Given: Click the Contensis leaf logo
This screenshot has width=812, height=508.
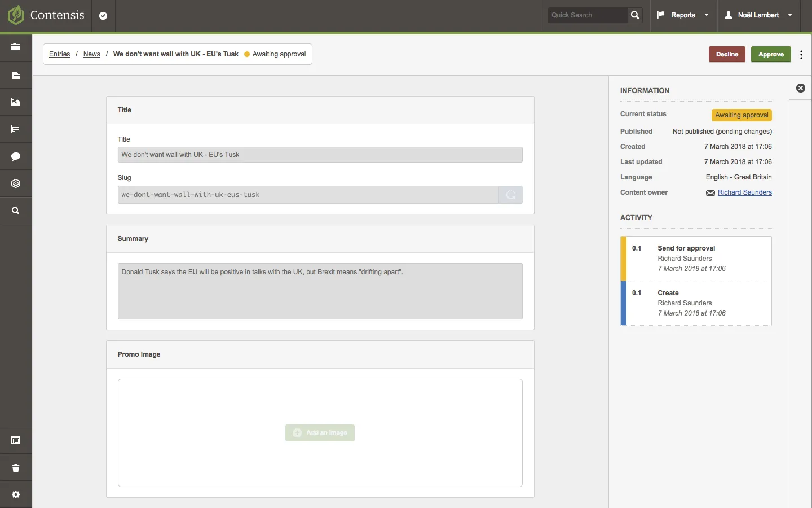Looking at the screenshot, I should [x=16, y=15].
